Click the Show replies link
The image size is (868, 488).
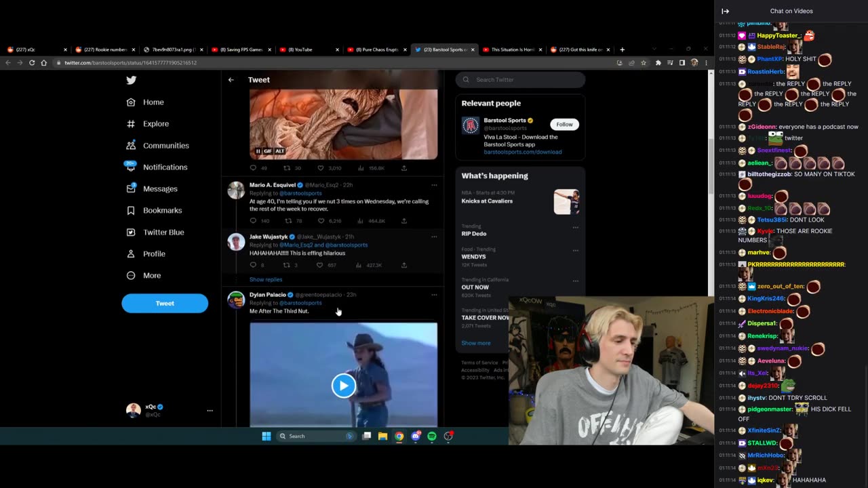tap(266, 279)
